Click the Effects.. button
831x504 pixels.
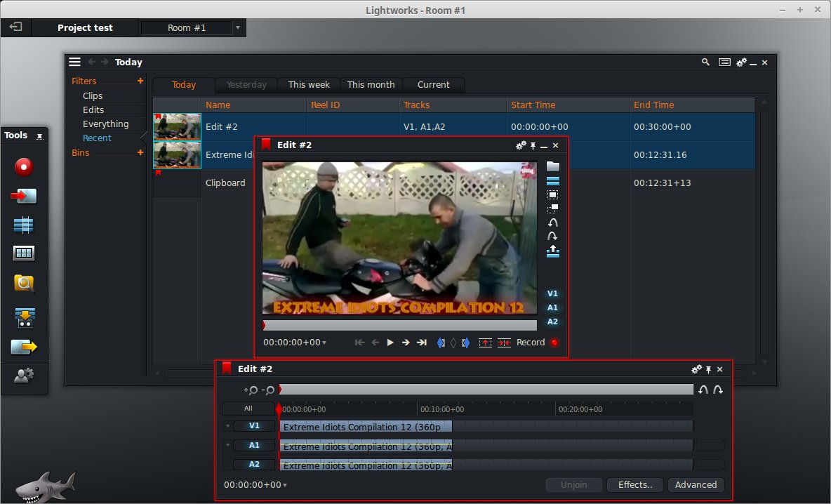pos(634,484)
